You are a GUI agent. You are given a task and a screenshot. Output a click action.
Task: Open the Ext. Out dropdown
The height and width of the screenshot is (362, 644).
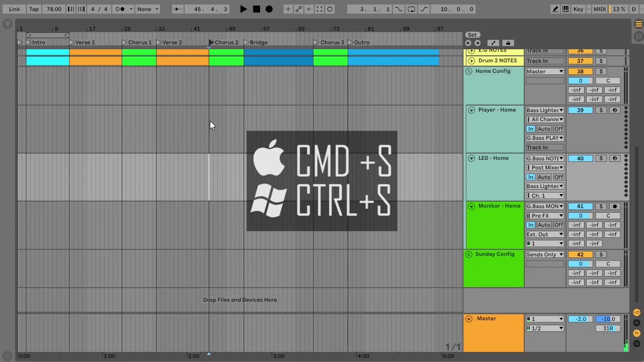(545, 234)
